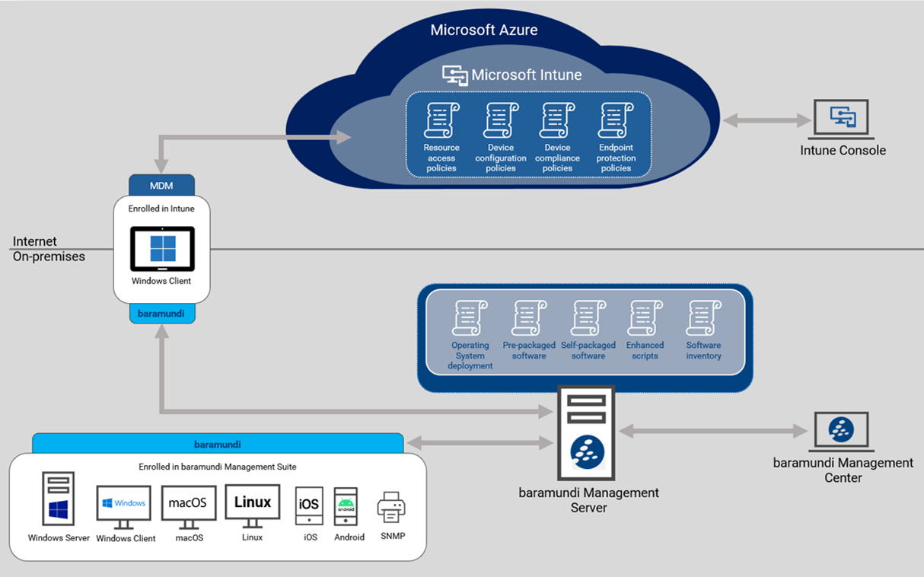Click the Internet label
This screenshot has width=924, height=577.
[35, 241]
